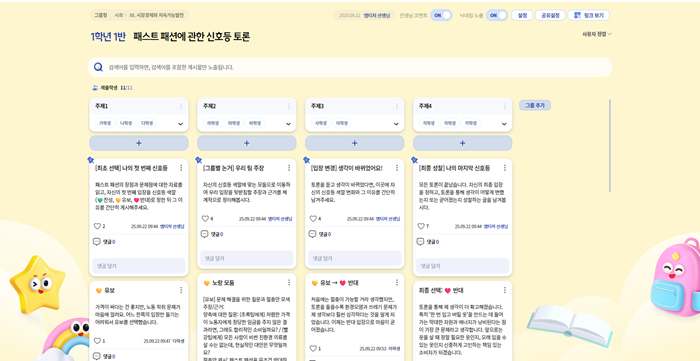700x361 pixels.
Task: Like the 유보→반대 post by 아학생
Action: [x=313, y=349]
